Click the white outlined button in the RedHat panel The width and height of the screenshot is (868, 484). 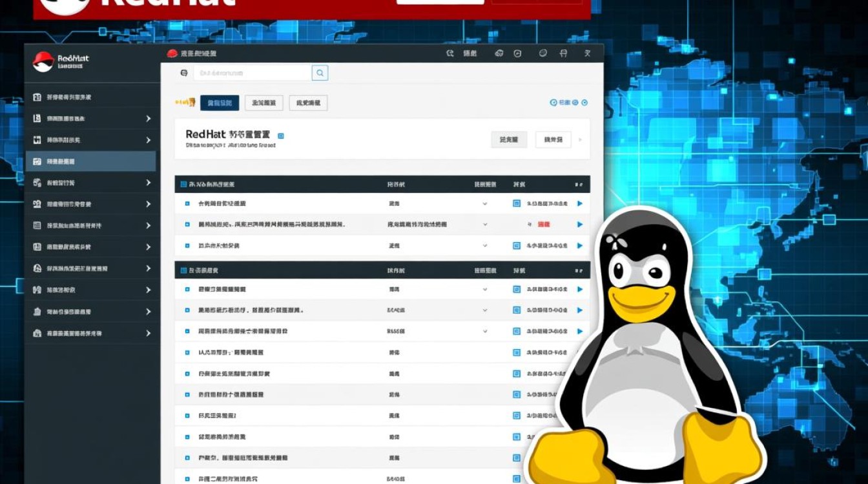pos(553,139)
